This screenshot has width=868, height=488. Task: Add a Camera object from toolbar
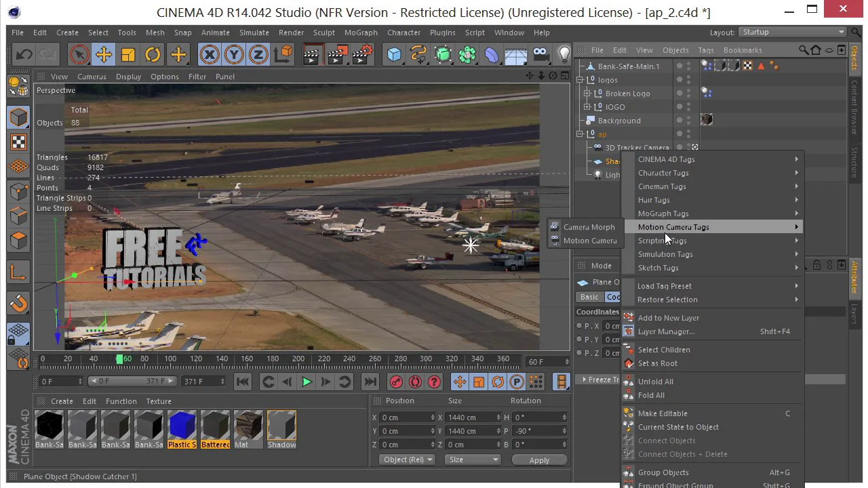click(x=540, y=54)
